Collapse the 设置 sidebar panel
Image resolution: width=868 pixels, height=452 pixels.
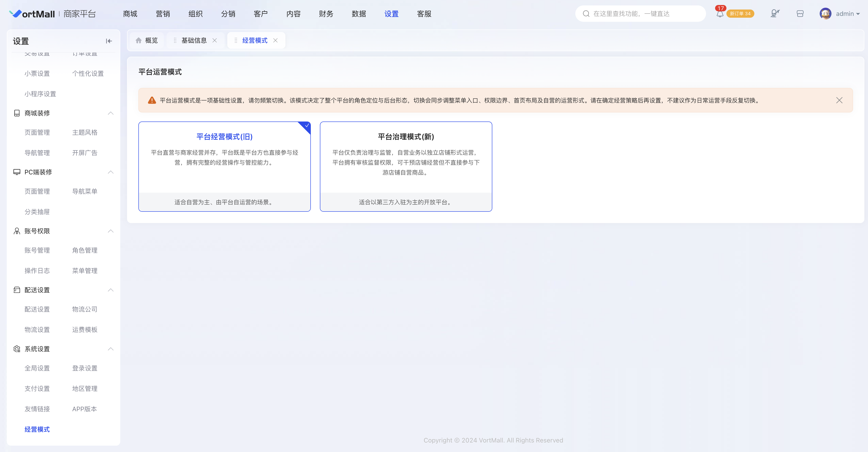pos(109,41)
